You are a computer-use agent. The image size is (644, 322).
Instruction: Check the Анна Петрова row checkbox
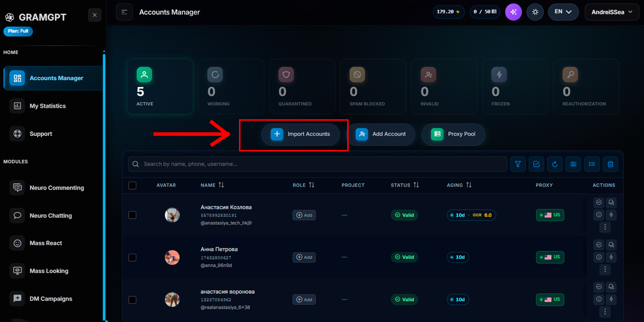coord(132,257)
